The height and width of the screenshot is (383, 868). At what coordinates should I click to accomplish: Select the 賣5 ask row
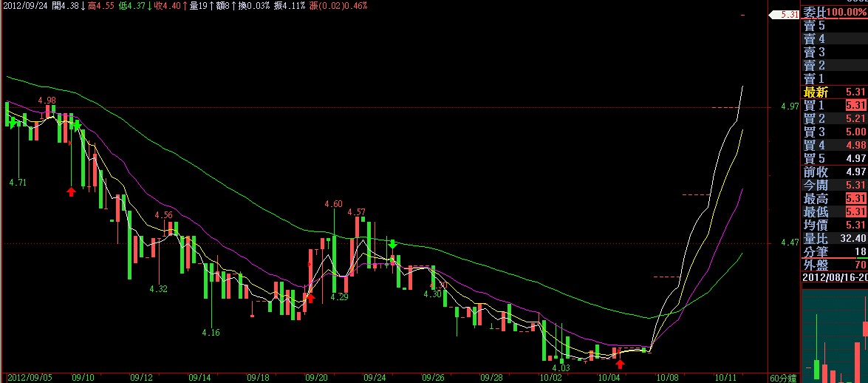tap(835, 25)
